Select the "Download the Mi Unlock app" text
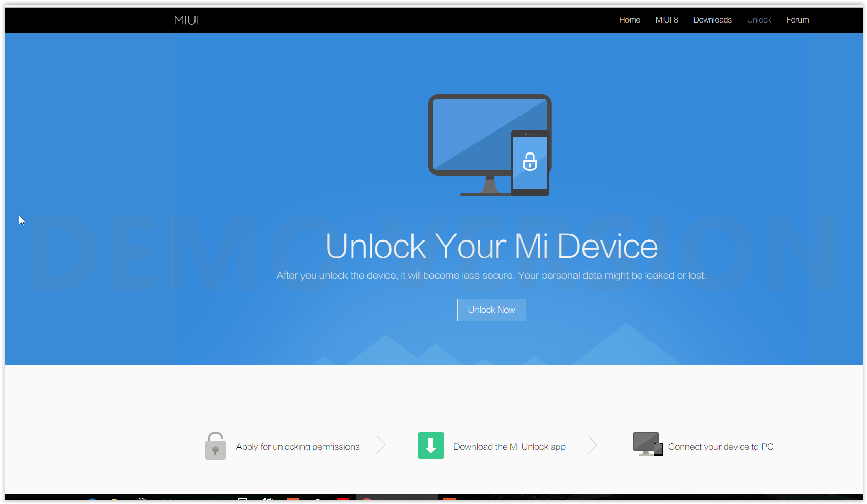This screenshot has height=504, width=867. (509, 447)
